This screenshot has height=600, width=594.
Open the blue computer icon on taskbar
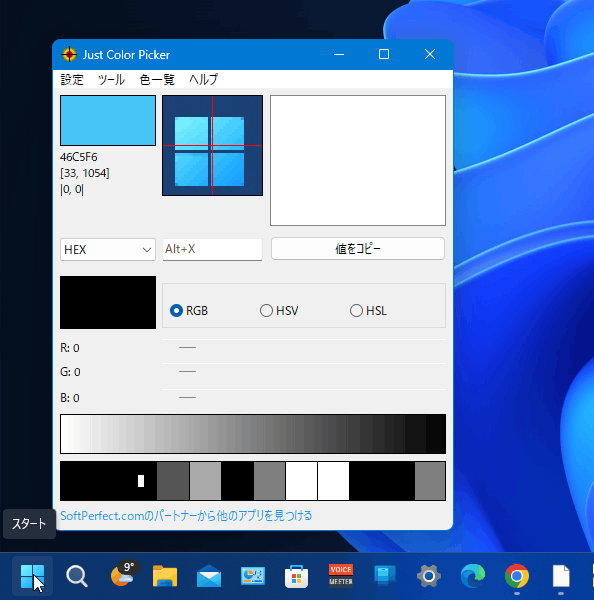[385, 576]
